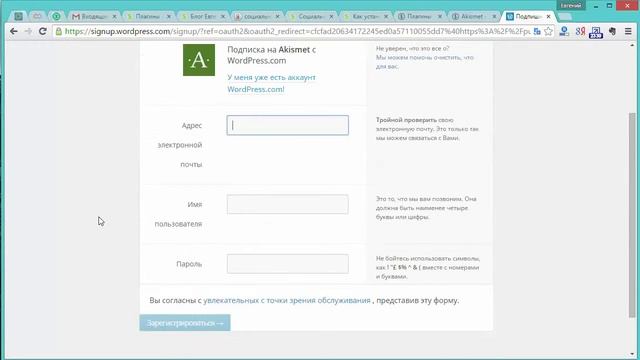640x360 pixels.
Task: Click the 'Пароль' field label
Action: tap(189, 264)
